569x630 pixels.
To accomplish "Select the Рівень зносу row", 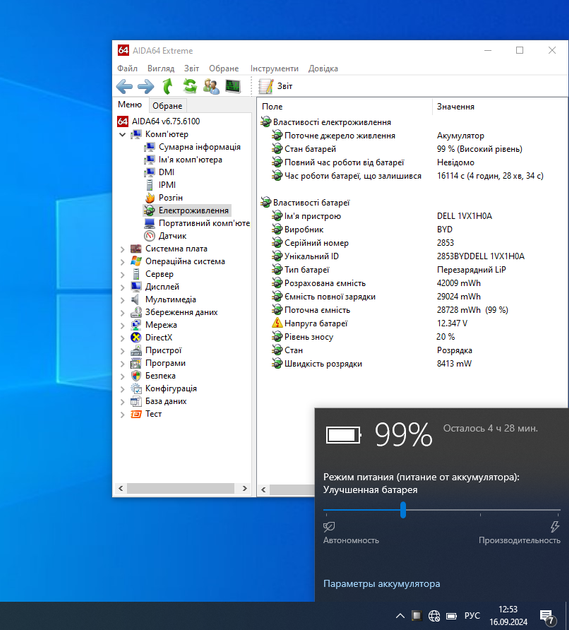I will point(411,337).
